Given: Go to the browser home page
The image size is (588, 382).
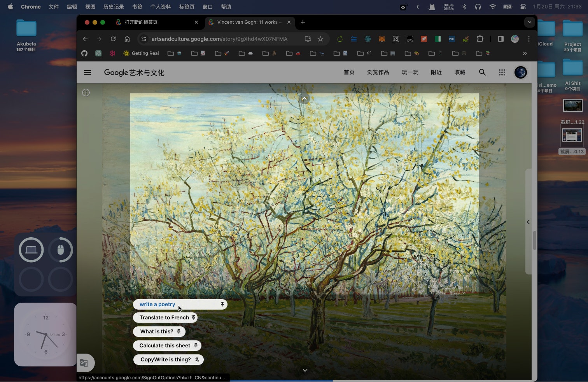Looking at the screenshot, I should point(127,39).
